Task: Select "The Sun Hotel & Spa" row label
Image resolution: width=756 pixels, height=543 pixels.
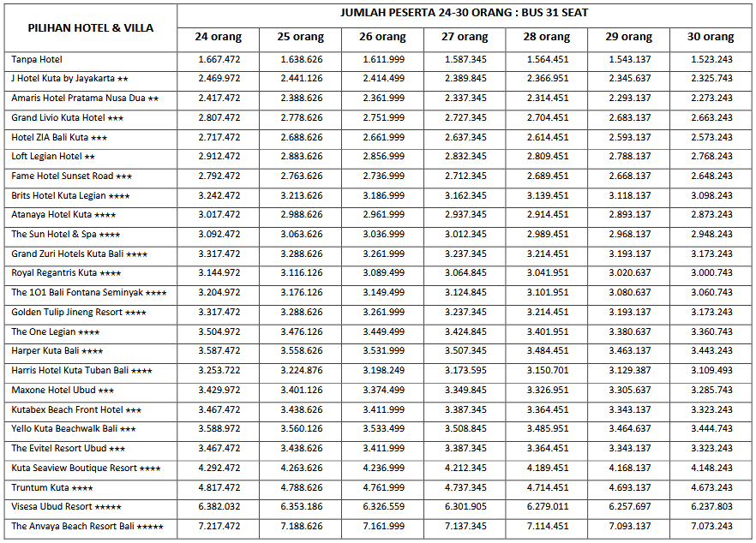Action: tap(65, 235)
